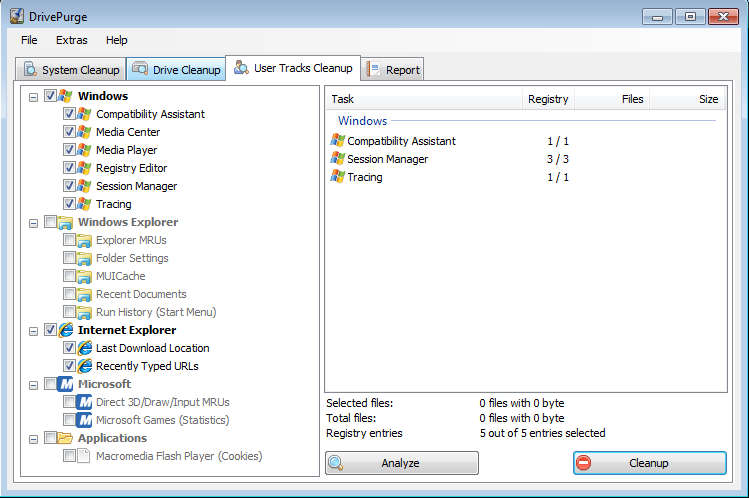This screenshot has height=498, width=749.
Task: Click the "3 / 3" registry value
Action: pos(557,159)
